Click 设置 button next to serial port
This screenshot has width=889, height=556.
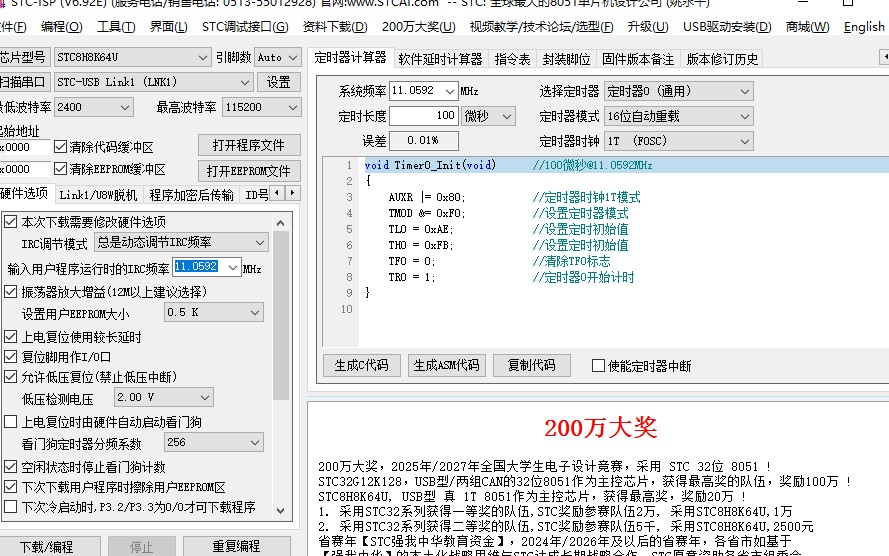point(278,82)
